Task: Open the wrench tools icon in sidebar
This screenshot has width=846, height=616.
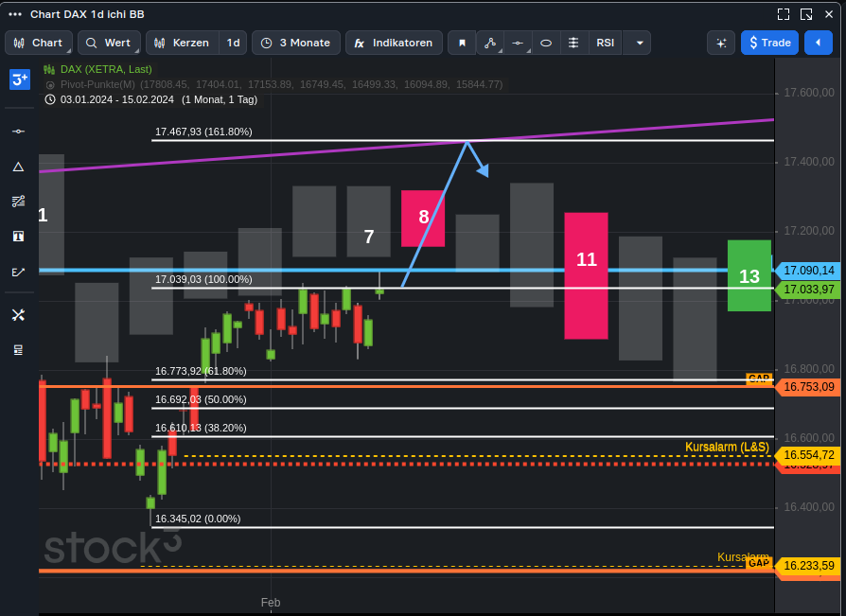Action: [18, 315]
